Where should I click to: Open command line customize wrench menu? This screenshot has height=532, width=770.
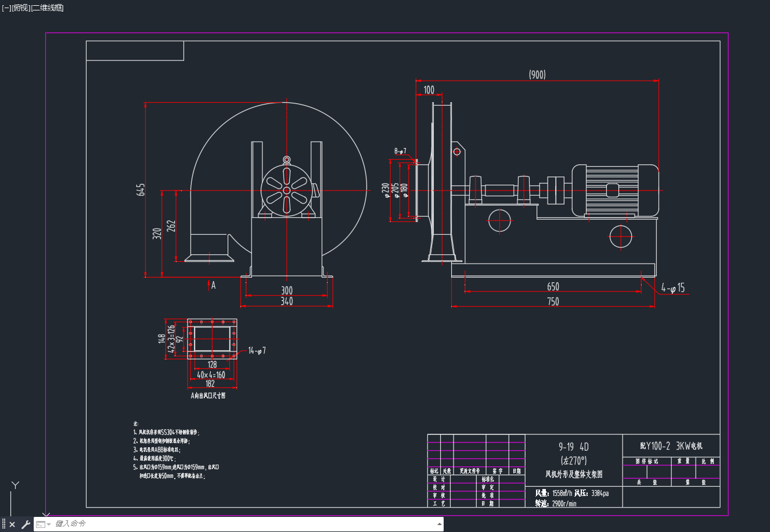click(x=26, y=524)
